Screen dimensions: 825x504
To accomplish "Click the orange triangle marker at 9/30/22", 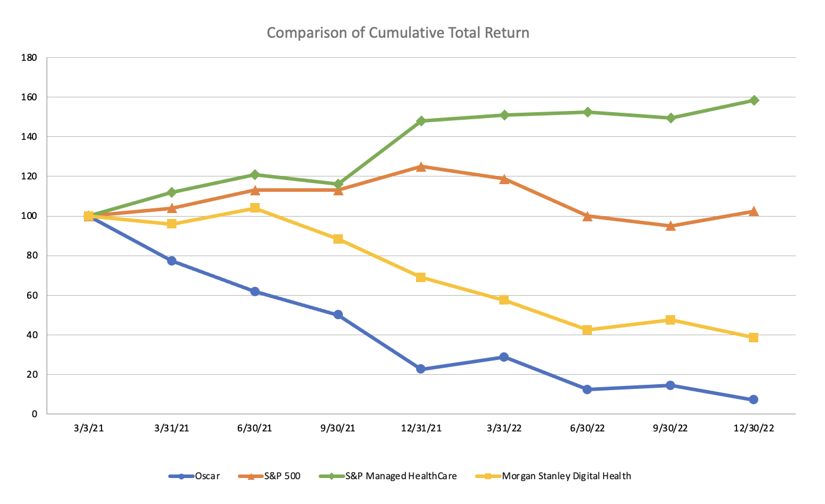I will pyautogui.click(x=670, y=226).
